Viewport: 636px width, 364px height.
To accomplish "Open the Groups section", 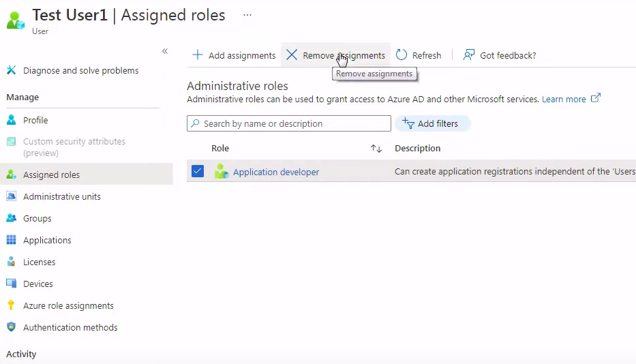I will [x=37, y=218].
